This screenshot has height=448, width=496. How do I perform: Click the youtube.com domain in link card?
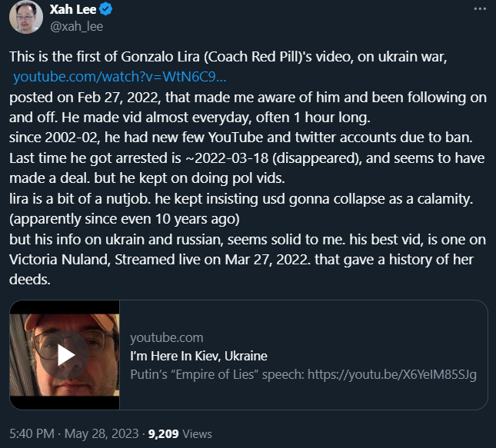166,337
